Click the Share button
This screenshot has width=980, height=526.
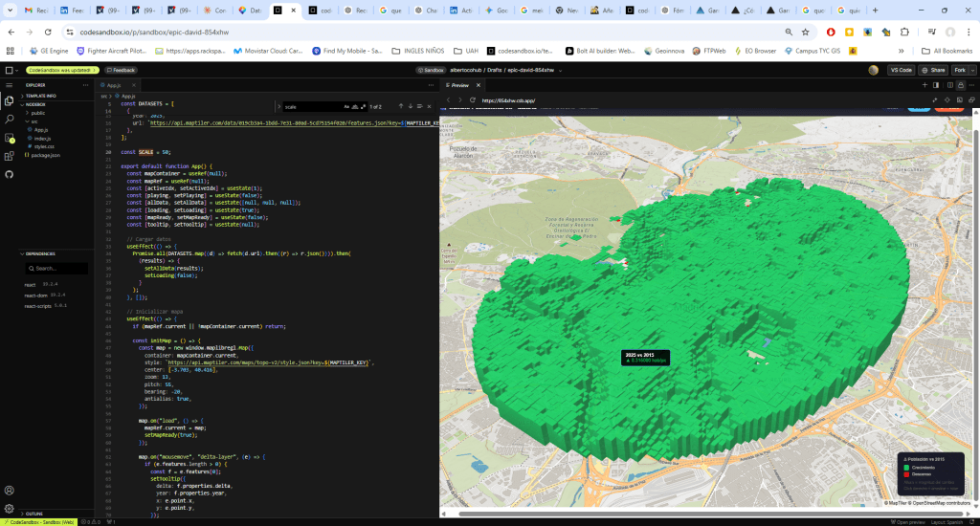click(x=932, y=70)
